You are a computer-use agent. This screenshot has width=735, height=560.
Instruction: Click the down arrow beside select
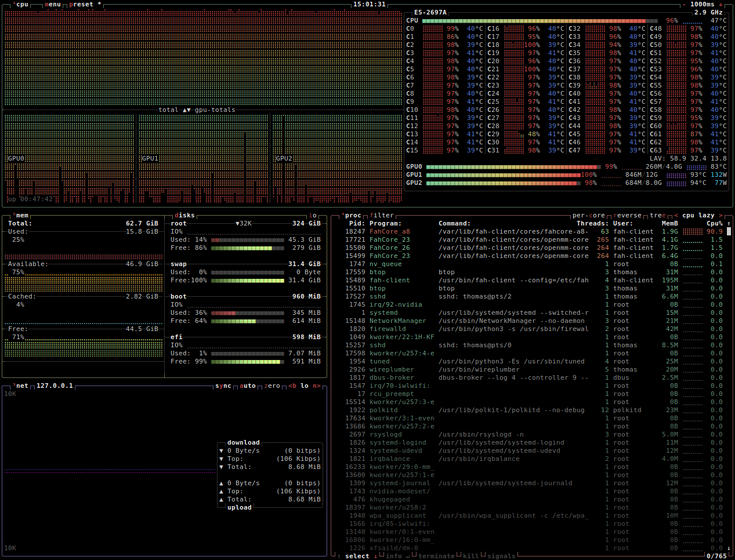(x=375, y=557)
